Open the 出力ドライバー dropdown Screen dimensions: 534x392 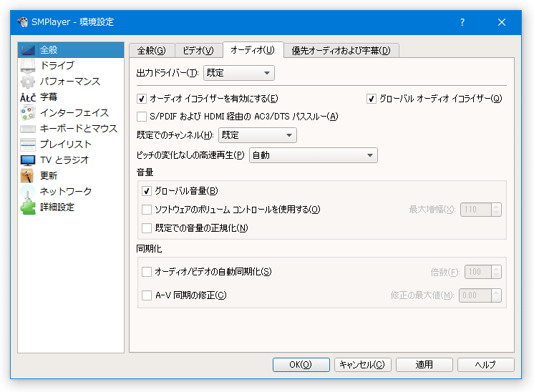tap(239, 73)
